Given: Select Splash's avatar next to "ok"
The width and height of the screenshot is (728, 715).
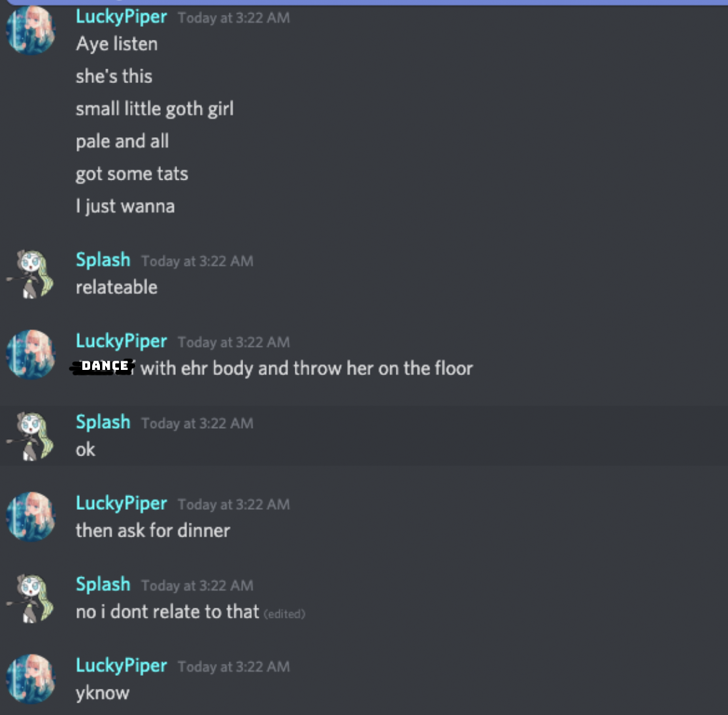Looking at the screenshot, I should coord(31,436).
